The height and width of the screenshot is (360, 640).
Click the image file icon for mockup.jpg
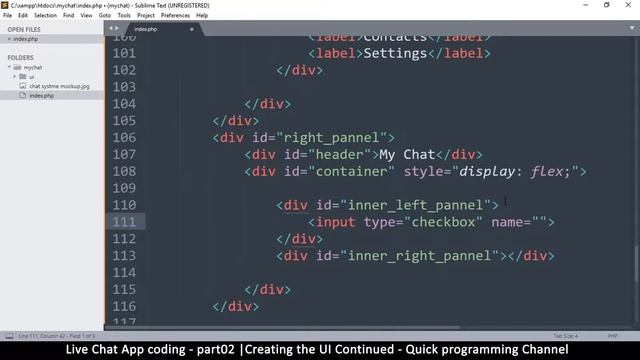click(x=22, y=86)
